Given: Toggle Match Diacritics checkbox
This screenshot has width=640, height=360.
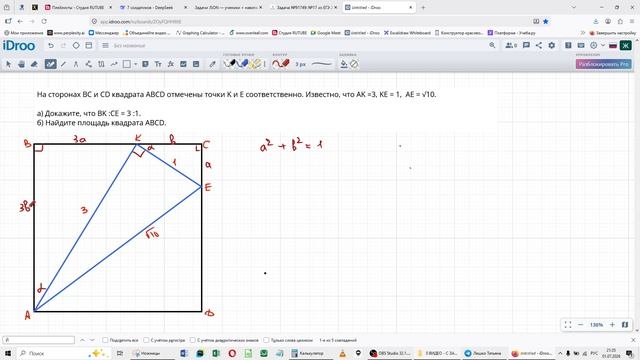Looking at the screenshot, I should (193, 340).
